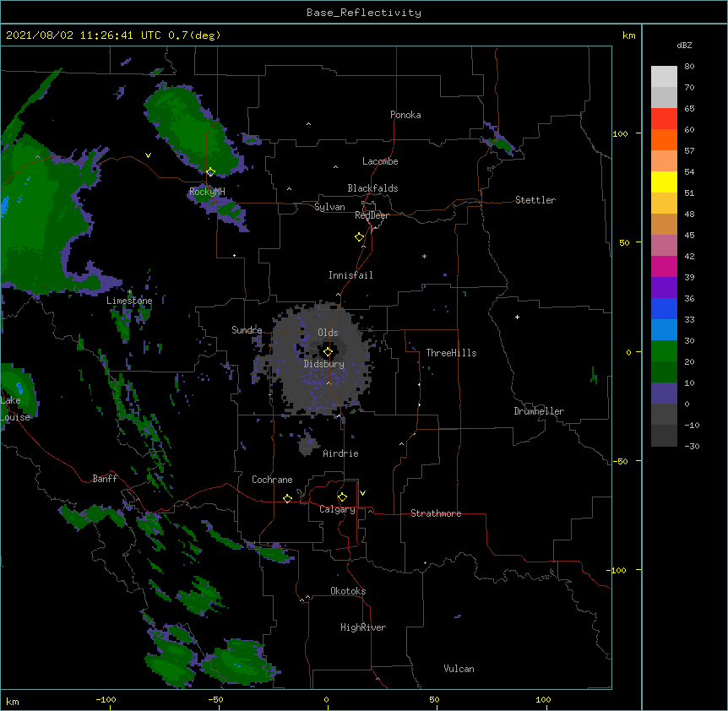Click the 65 value in the dBZ legend
This screenshot has height=711, width=728.
[689, 109]
